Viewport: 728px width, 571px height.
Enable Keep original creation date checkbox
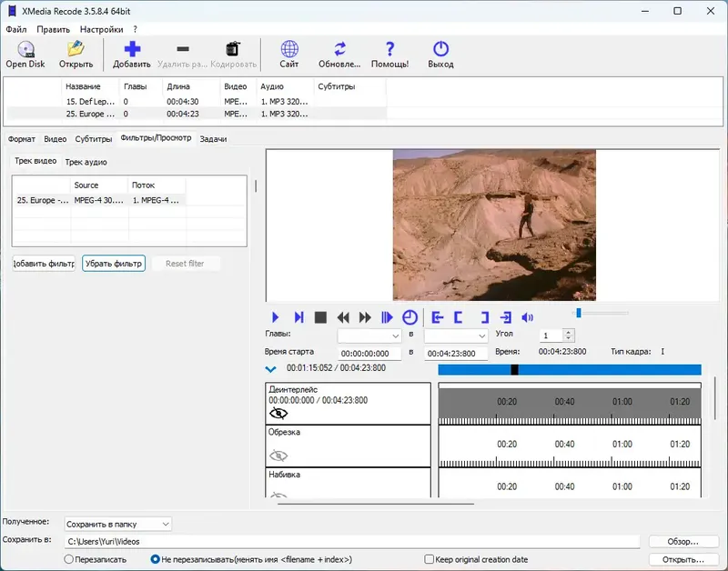point(430,559)
